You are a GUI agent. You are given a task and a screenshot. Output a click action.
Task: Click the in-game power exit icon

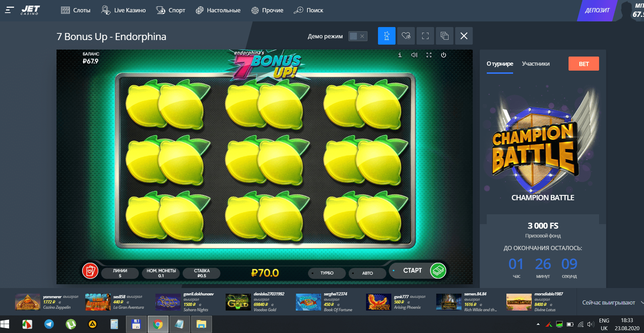pos(444,55)
